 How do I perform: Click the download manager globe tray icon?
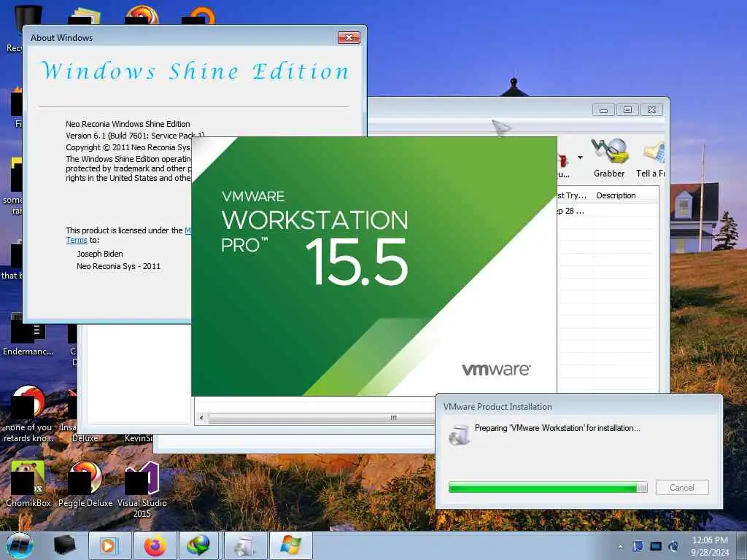(x=673, y=546)
